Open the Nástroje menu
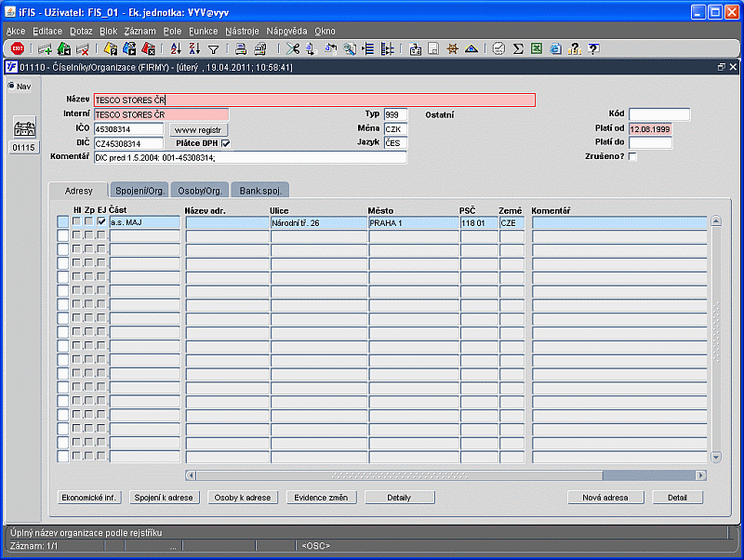Screen dimensions: 744x560 (x=242, y=31)
